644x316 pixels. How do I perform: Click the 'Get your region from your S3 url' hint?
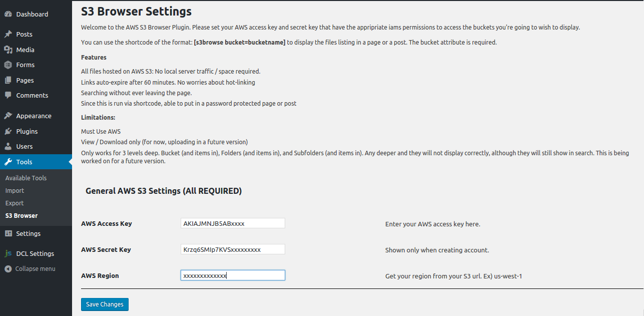pyautogui.click(x=454, y=276)
